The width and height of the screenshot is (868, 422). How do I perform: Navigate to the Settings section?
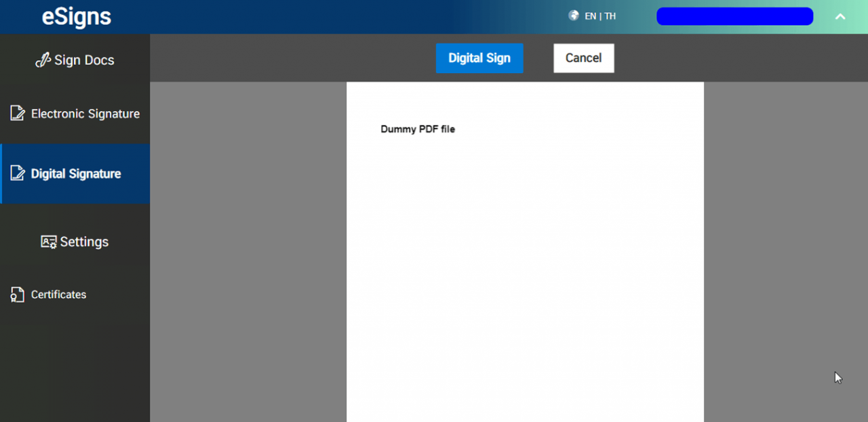click(x=75, y=241)
